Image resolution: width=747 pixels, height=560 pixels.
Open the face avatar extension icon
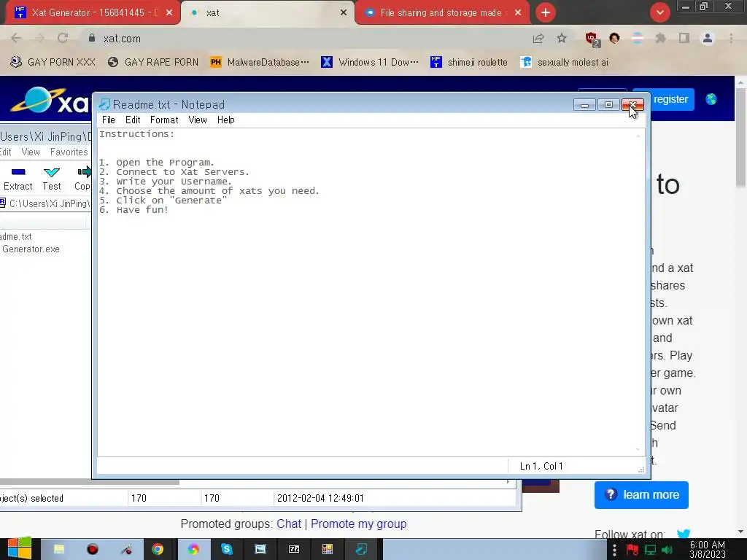[x=614, y=38]
